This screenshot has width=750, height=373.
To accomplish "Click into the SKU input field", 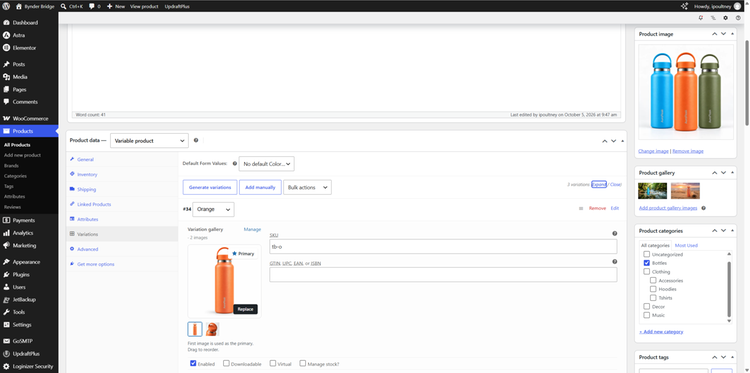I will (443, 247).
